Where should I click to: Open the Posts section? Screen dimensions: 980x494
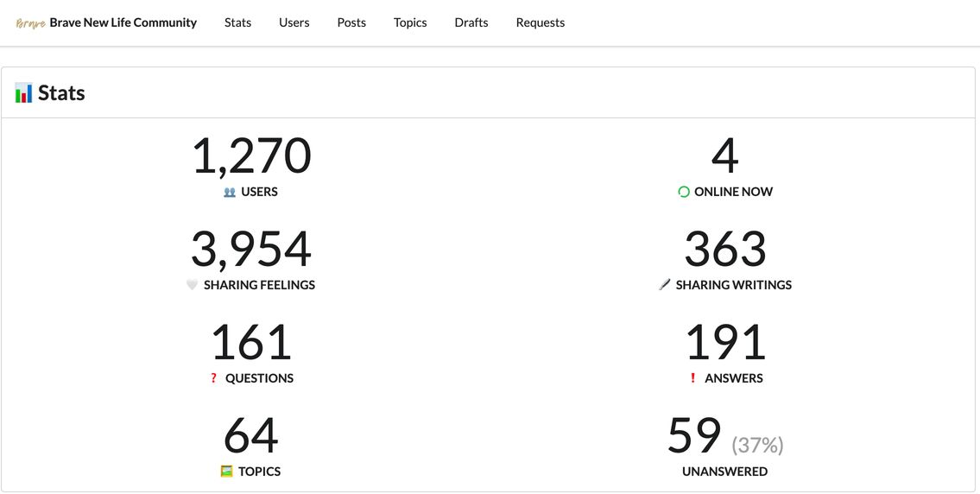point(351,22)
